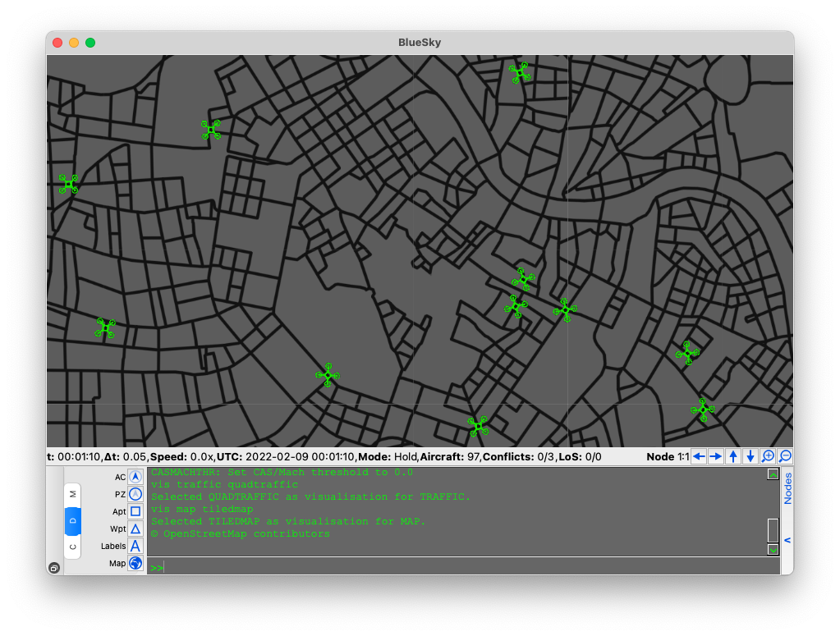Click the command line input field
Image resolution: width=840 pixels, height=636 pixels.
click(463, 567)
